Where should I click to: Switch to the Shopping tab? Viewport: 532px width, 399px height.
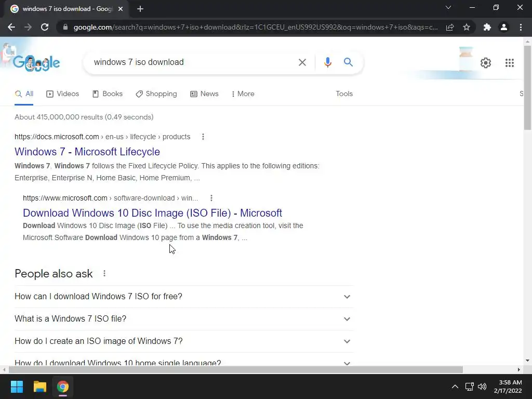click(x=156, y=94)
